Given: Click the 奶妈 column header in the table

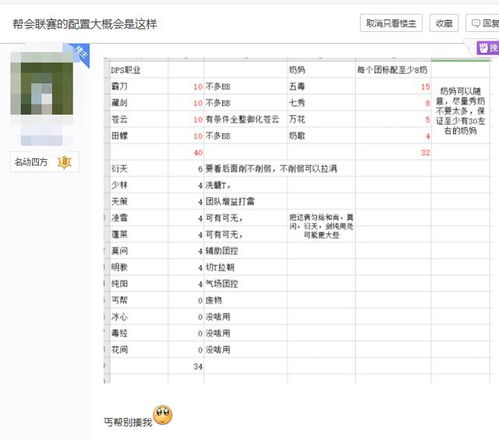Looking at the screenshot, I should 297,70.
